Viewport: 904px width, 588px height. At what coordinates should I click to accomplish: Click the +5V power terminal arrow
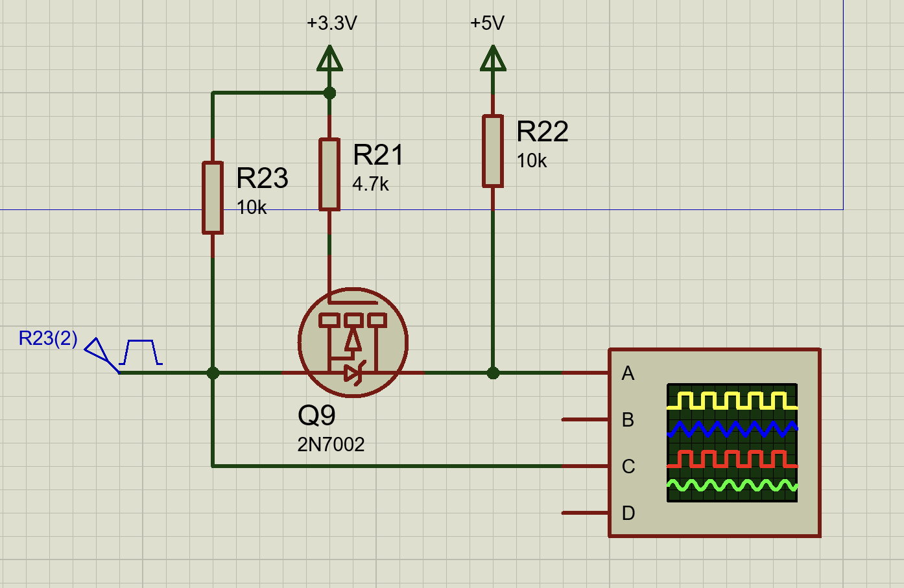pyautogui.click(x=493, y=58)
